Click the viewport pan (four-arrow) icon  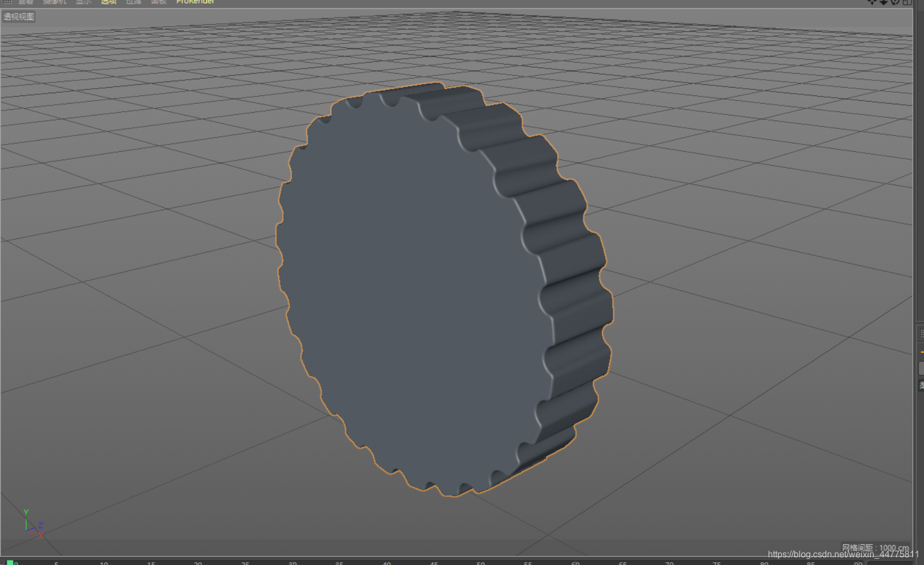click(x=872, y=2)
